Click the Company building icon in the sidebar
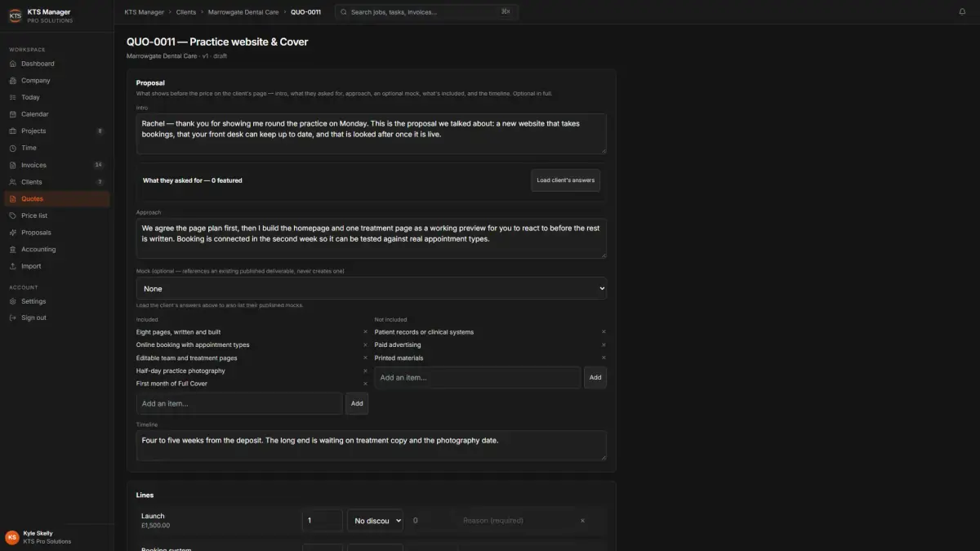Screen dimensions: 980x551 click(x=13, y=81)
